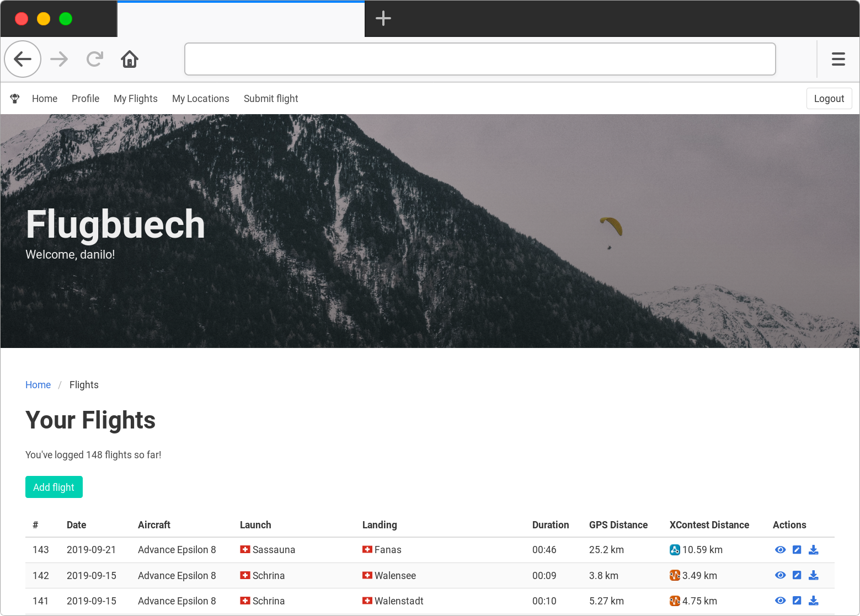The image size is (860, 616).
Task: Open the browser hamburger menu
Action: (x=838, y=59)
